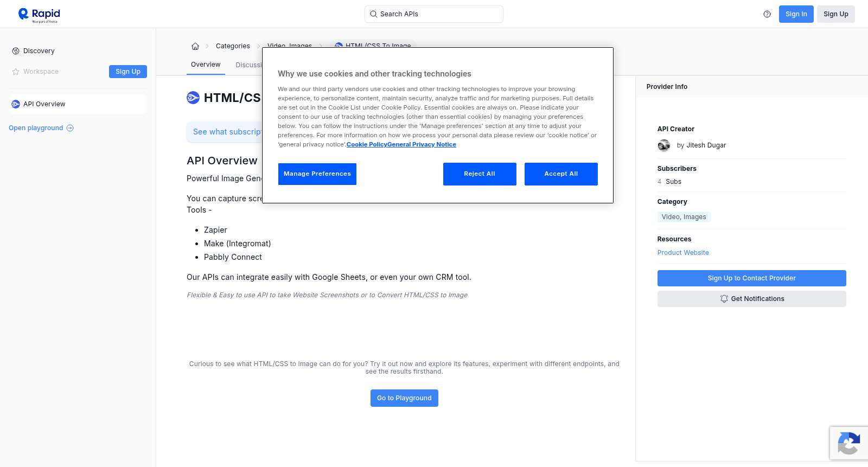Click the "Pabbly Connect" list item text
The image size is (868, 467).
pos(233,257)
